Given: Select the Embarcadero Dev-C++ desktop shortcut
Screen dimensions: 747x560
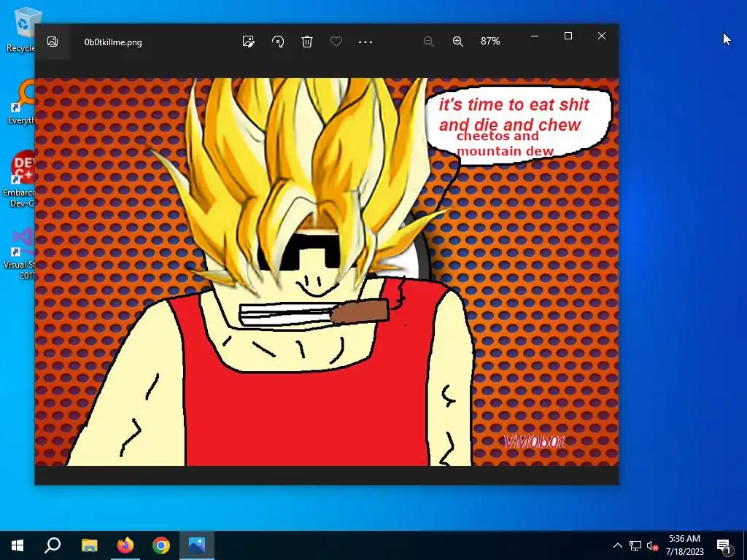Looking at the screenshot, I should pyautogui.click(x=19, y=179).
